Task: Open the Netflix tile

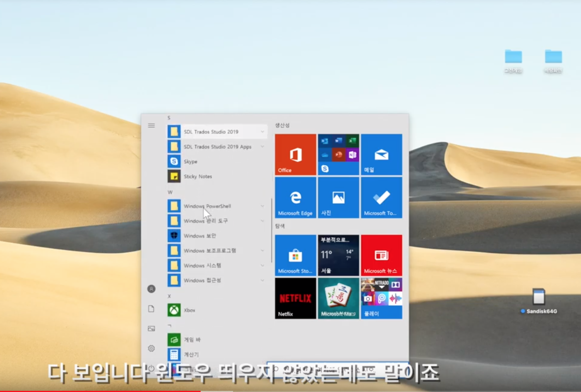Action: (295, 298)
